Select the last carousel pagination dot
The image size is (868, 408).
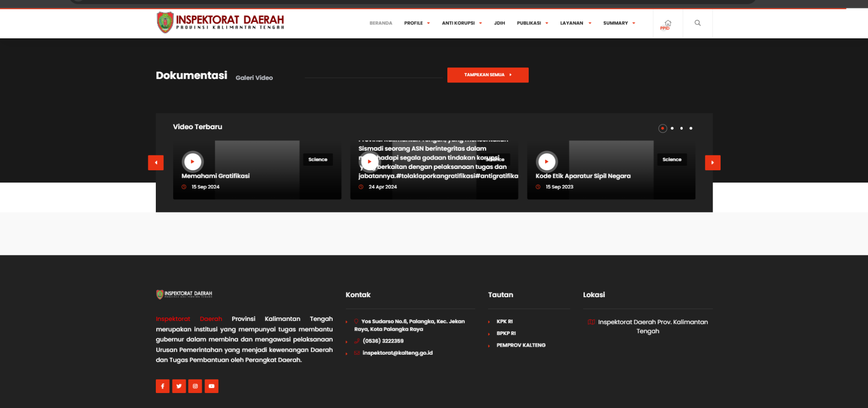click(691, 128)
